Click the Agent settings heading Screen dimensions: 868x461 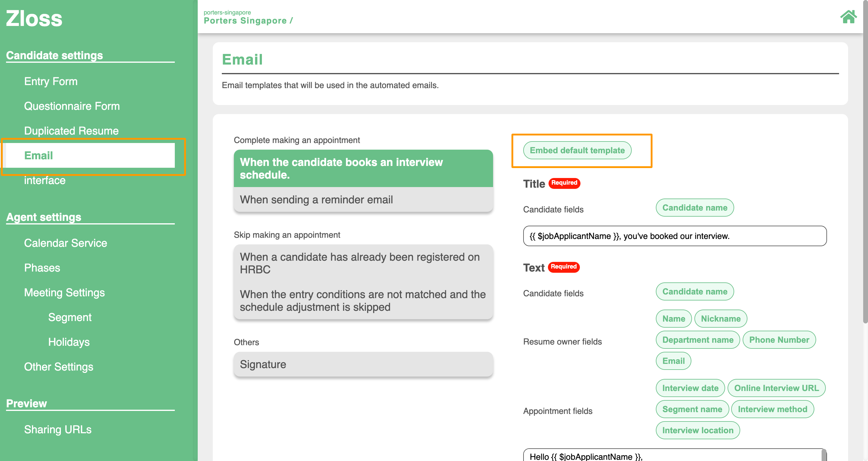pos(43,217)
